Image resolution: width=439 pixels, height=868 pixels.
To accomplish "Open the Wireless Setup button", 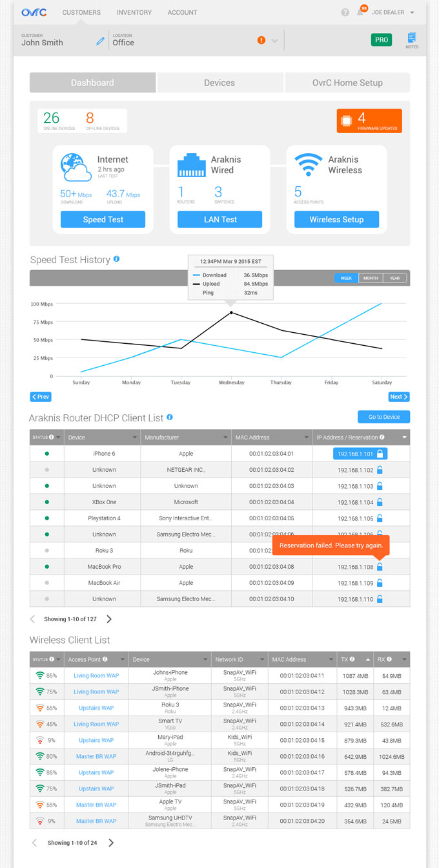I will [x=336, y=220].
